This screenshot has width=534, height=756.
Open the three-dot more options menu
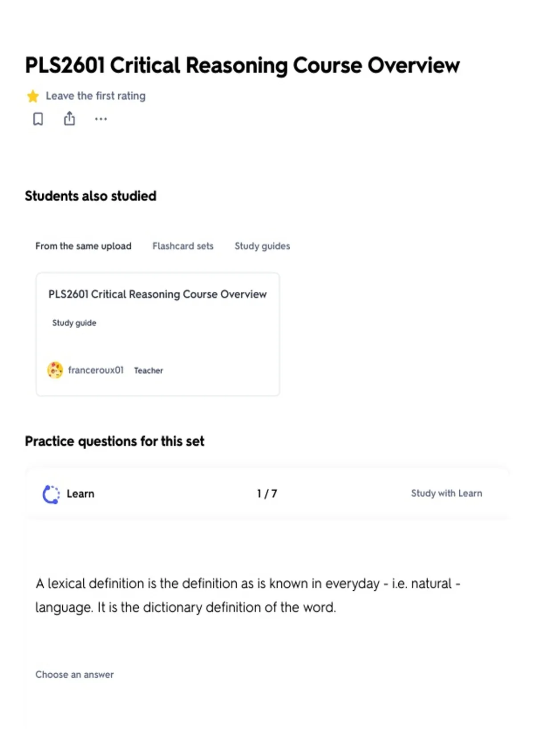[101, 119]
